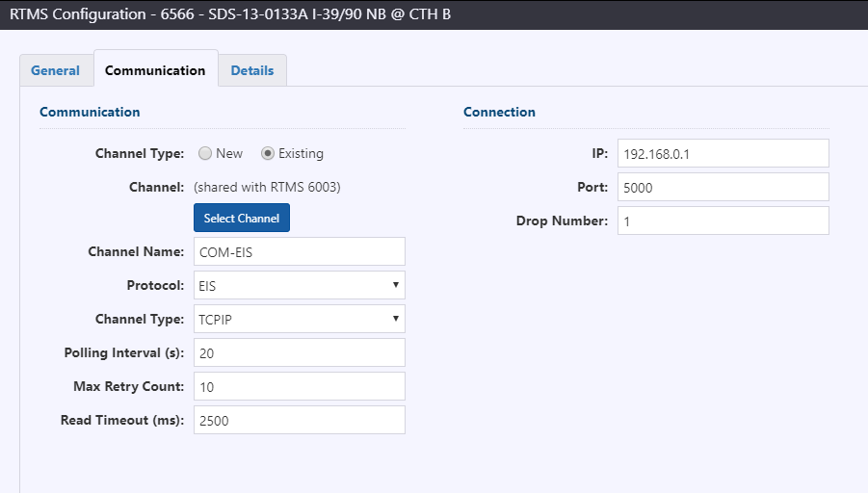Image resolution: width=868 pixels, height=493 pixels.
Task: Focus the Polling Interval input field
Action: [300, 353]
